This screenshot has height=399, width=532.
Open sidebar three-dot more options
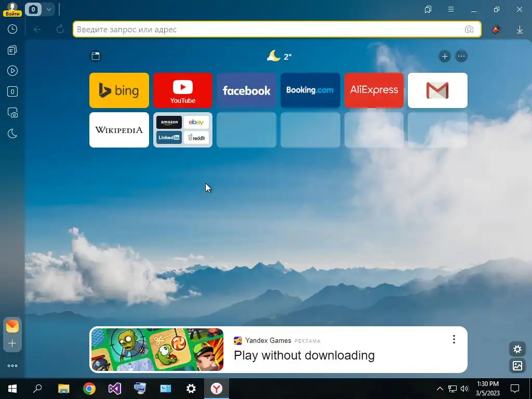(12, 366)
